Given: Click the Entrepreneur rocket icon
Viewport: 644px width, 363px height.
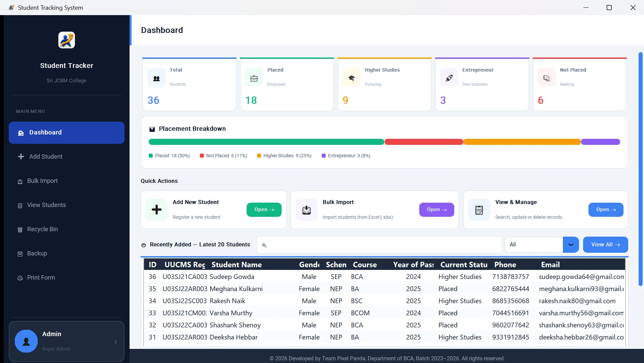Looking at the screenshot, I should tap(449, 78).
